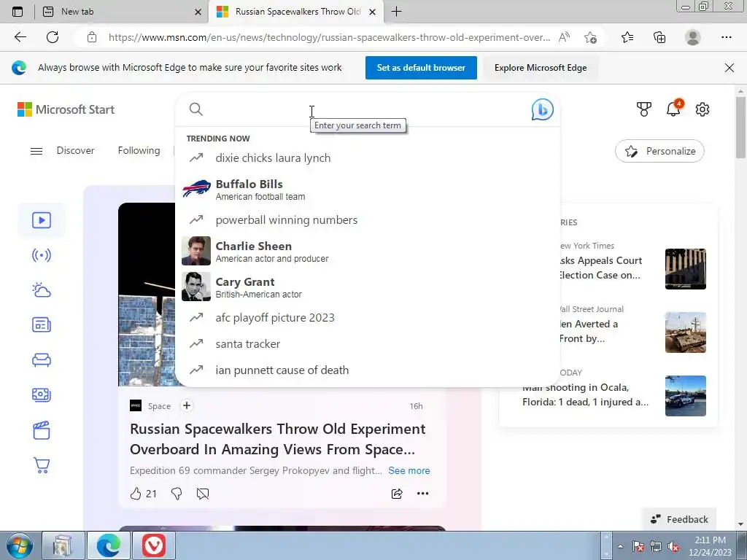Open the Favorites list toolbar icon
747x560 pixels.
627,37
